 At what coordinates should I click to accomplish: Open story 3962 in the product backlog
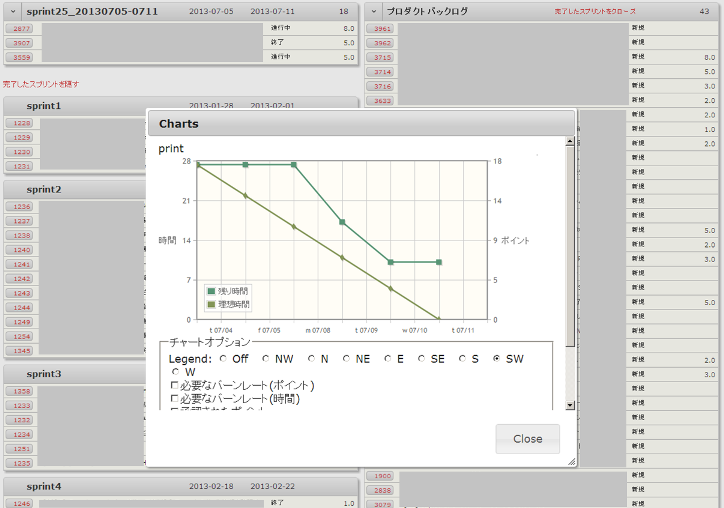[382, 43]
